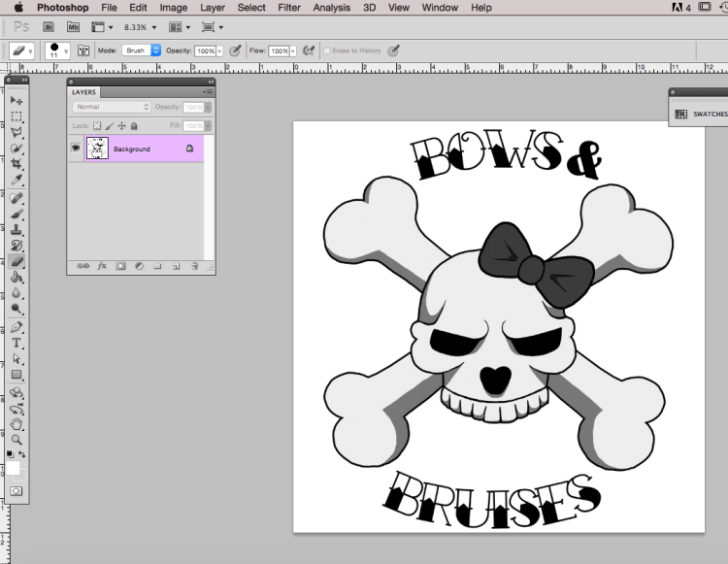The image size is (728, 564).
Task: Launch Mini Bridge from application bar
Action: (x=74, y=27)
